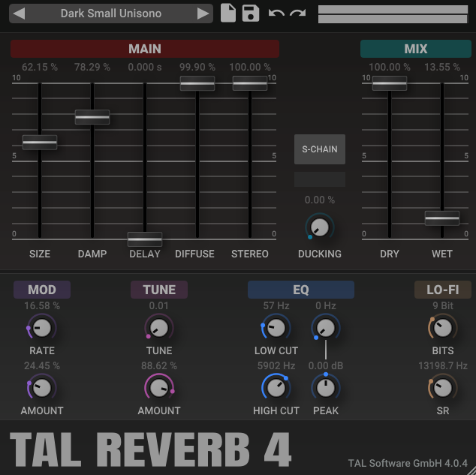Click the MIX section header
This screenshot has height=475, width=476.
coord(415,49)
